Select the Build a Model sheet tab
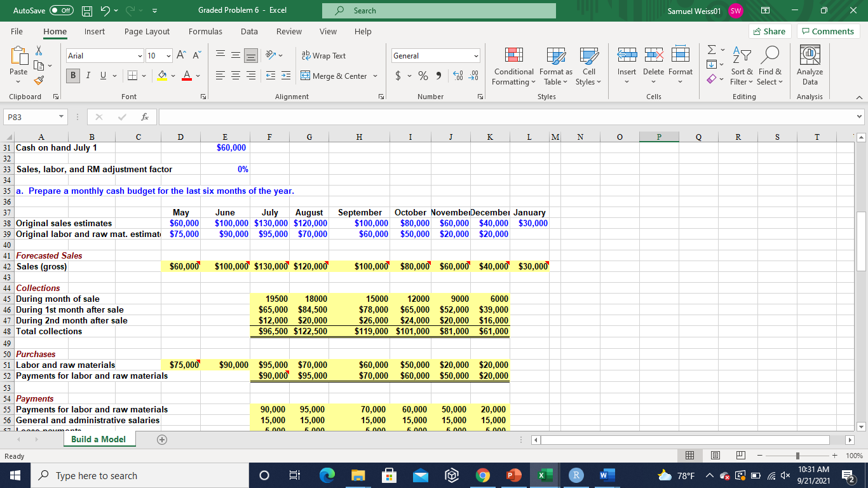868x488 pixels. click(x=98, y=438)
